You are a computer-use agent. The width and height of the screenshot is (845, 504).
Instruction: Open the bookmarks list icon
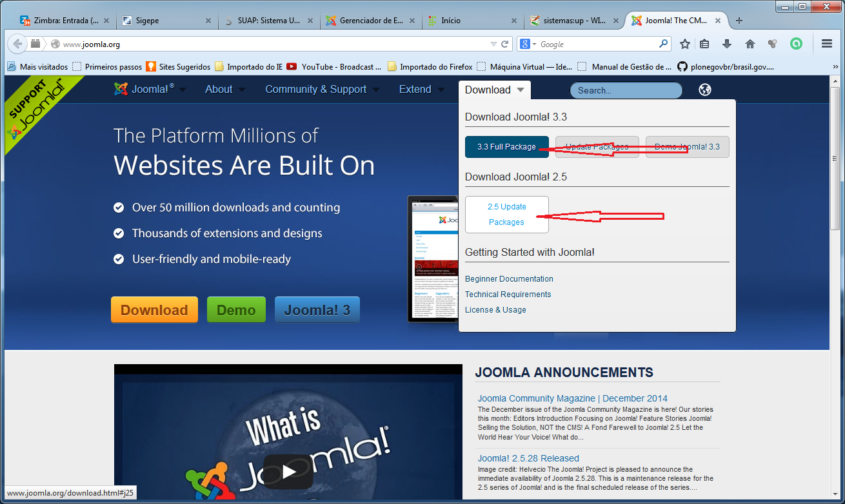click(704, 44)
